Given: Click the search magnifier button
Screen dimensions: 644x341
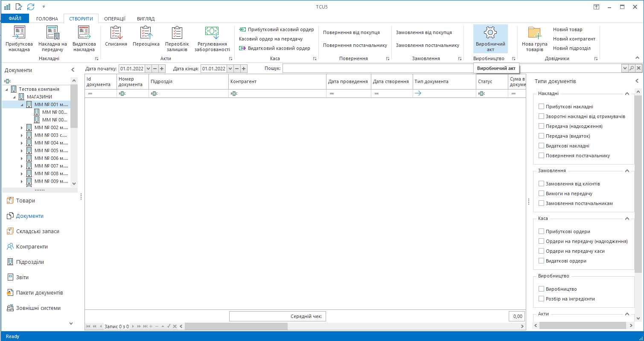Looking at the screenshot, I should pyautogui.click(x=632, y=68).
